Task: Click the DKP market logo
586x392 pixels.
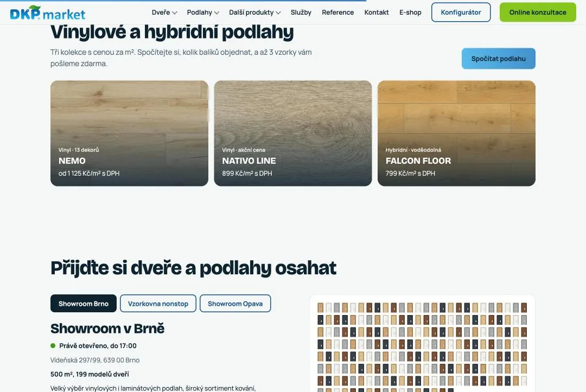Action: point(47,12)
